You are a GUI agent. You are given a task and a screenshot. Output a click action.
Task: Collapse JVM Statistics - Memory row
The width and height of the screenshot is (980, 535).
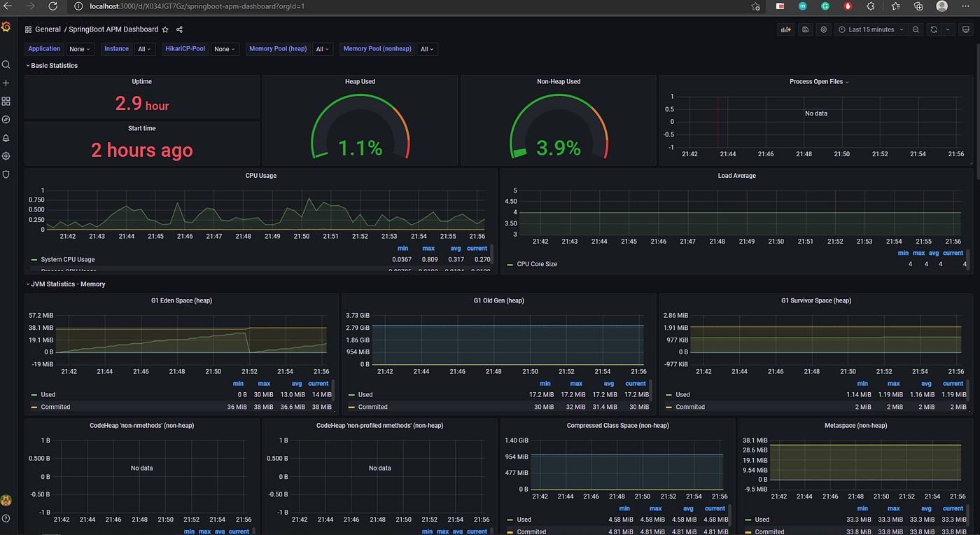pyautogui.click(x=66, y=284)
